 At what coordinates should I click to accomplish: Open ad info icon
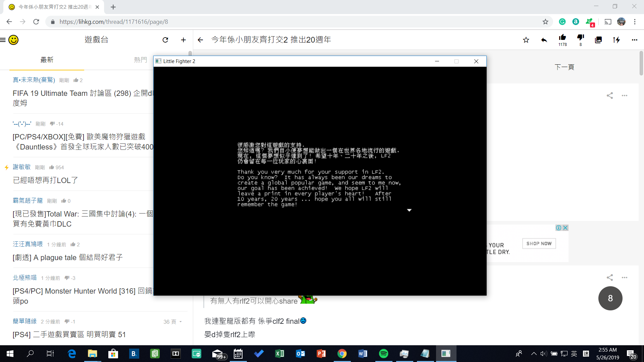tap(558, 228)
